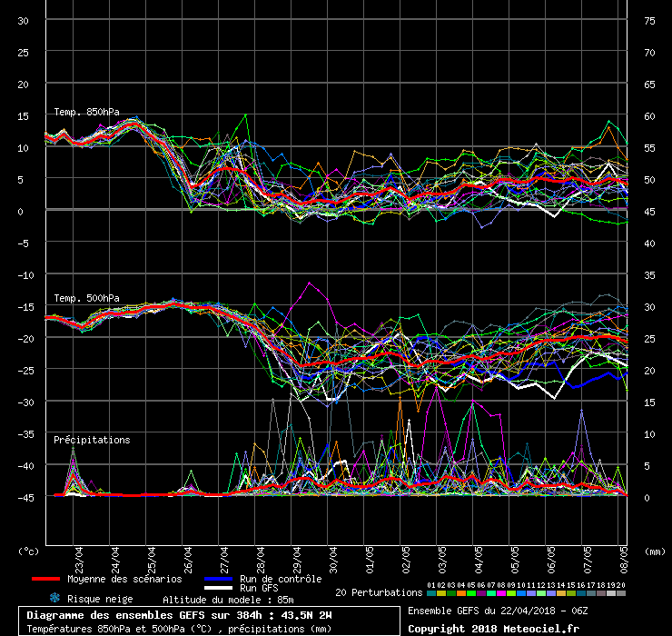Select perturbation 05 bright green swatch
The width and height of the screenshot is (672, 636).
(471, 593)
